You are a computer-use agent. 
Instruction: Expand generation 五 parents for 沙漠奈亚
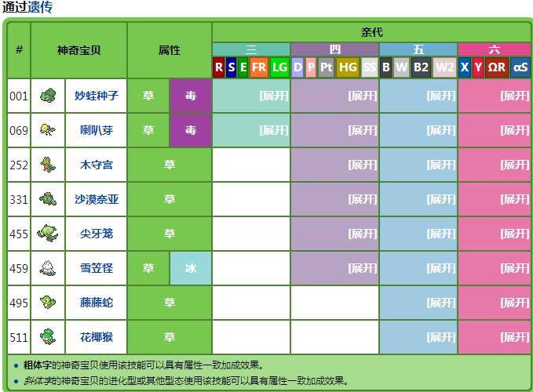click(441, 199)
